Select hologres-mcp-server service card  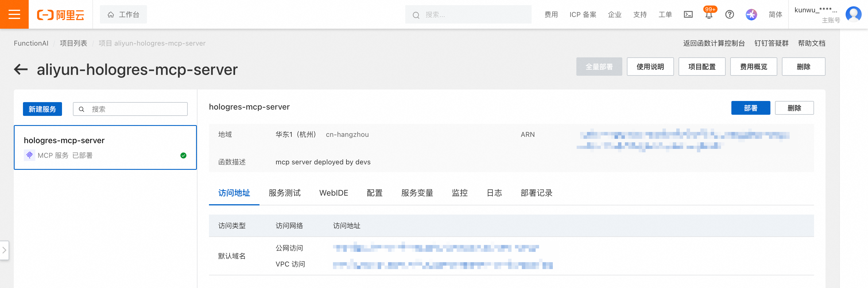point(105,147)
